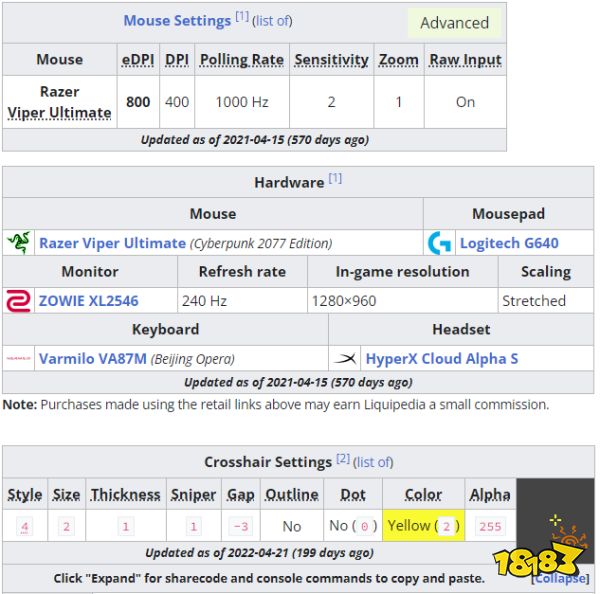Click the crosshair Size column header
The image size is (600, 594).
[67, 495]
